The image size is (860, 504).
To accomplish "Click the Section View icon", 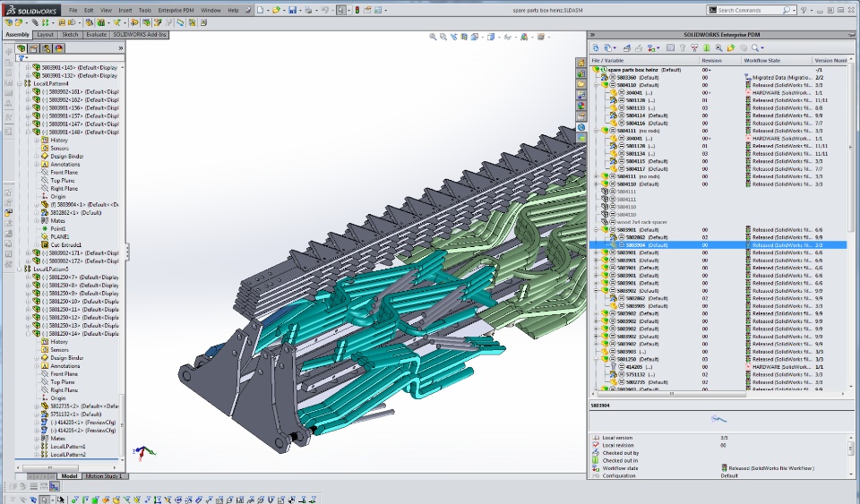I will click(464, 37).
